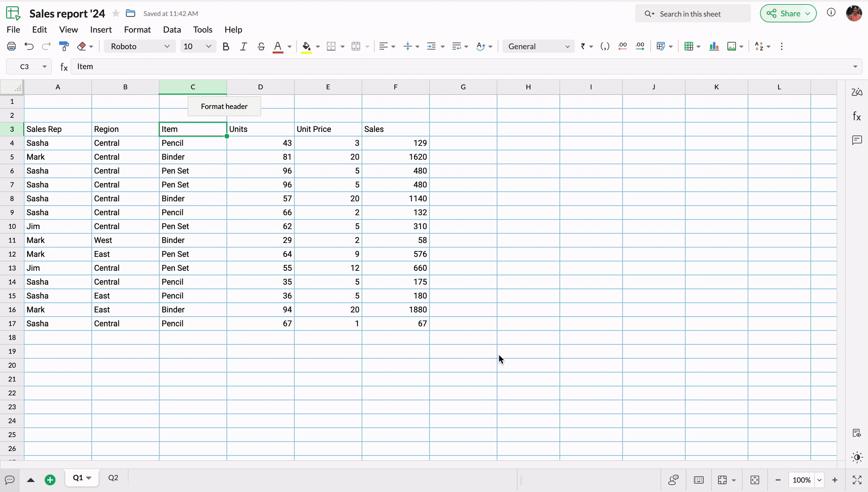Open the Data menu
This screenshot has width=868, height=492.
tap(172, 30)
